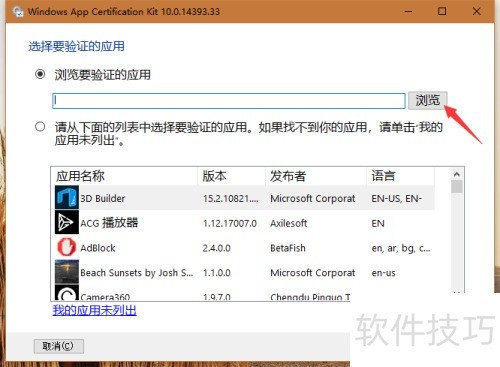Click the list scrollbar up arrow
Viewport: 500px width, 367px height.
[457, 174]
